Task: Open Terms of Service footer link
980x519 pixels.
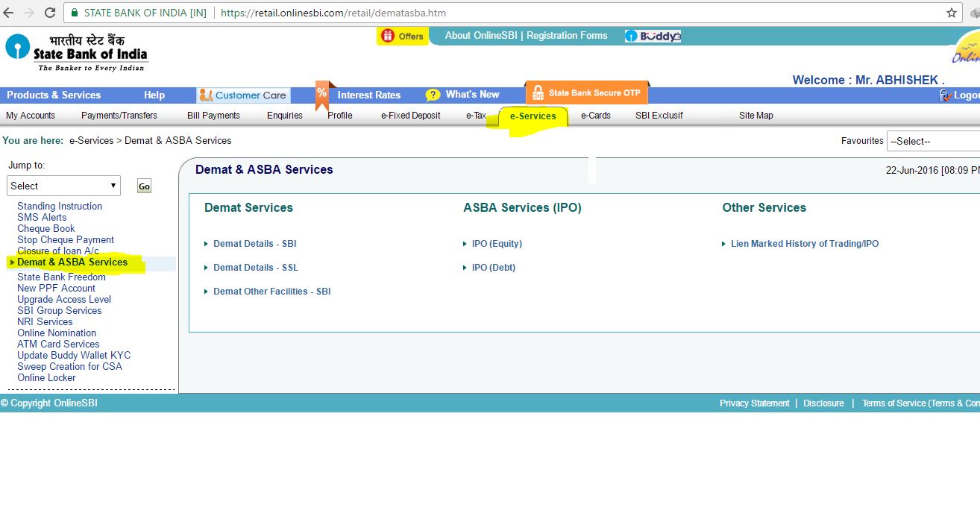Action: [921, 403]
